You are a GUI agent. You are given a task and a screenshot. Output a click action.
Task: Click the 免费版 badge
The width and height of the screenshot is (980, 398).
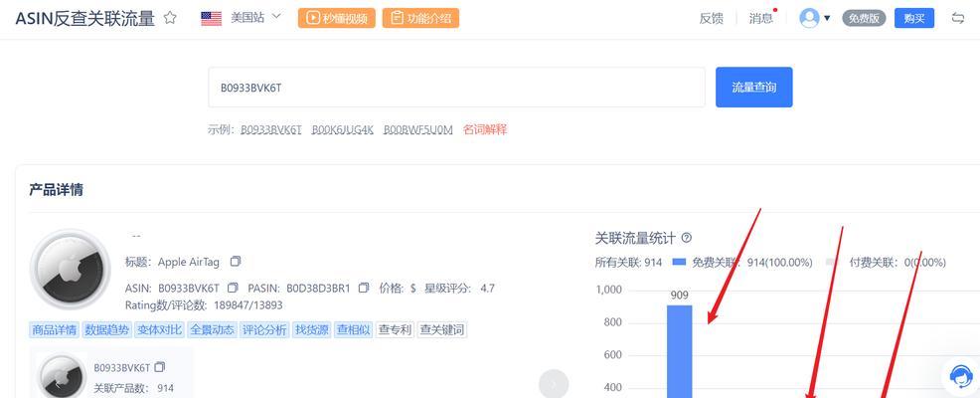[865, 18]
